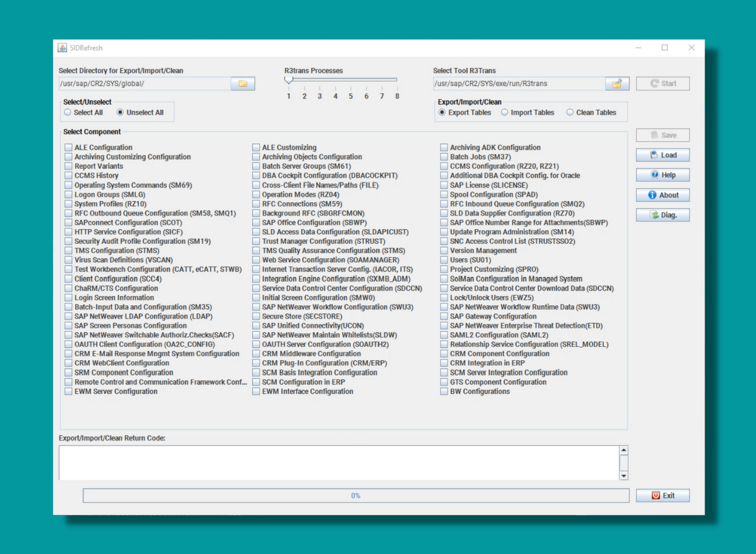The image size is (756, 554).
Task: Enable Web Service Configuration (SOAMANAGER)
Action: pos(256,260)
